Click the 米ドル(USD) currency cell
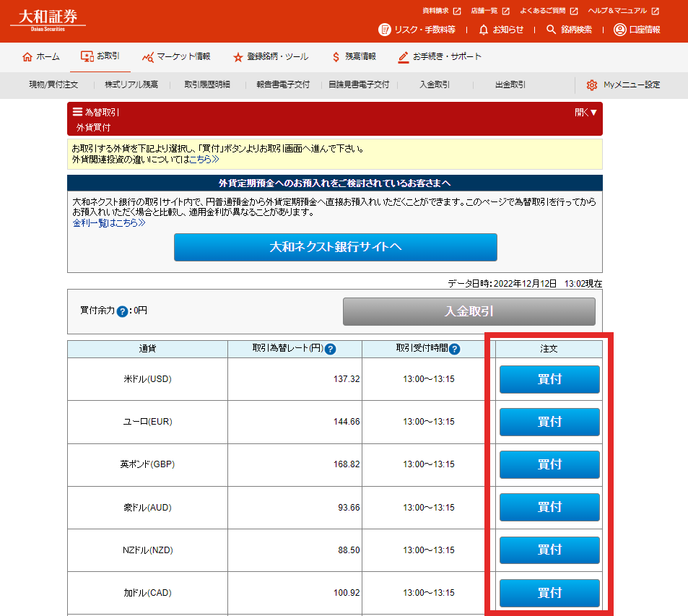Image resolution: width=688 pixels, height=616 pixels. 147,379
